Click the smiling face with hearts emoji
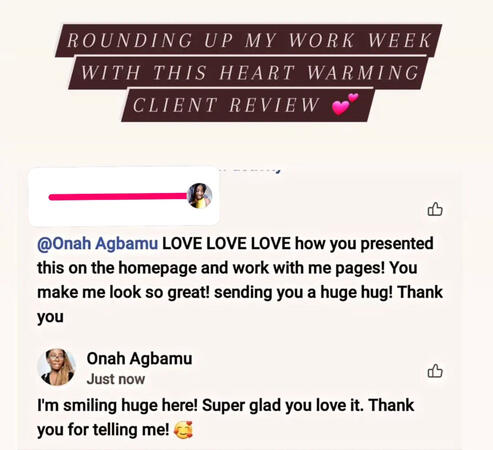Viewport: 493px width, 450px height. (184, 430)
